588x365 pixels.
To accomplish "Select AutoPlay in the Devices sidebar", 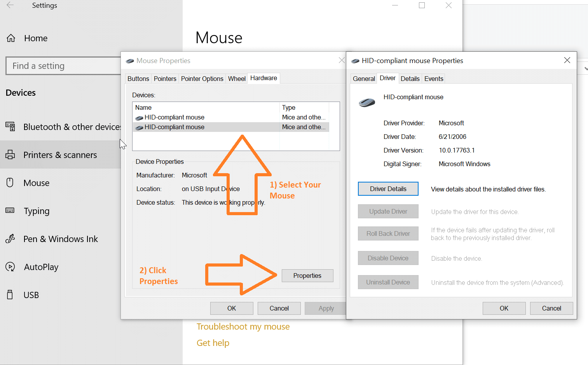I will [x=42, y=267].
